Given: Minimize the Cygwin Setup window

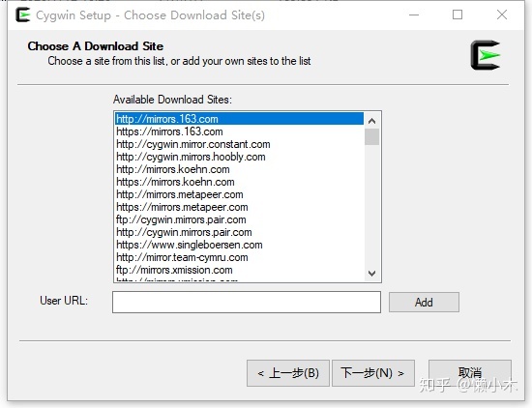Looking at the screenshot, I should 414,15.
